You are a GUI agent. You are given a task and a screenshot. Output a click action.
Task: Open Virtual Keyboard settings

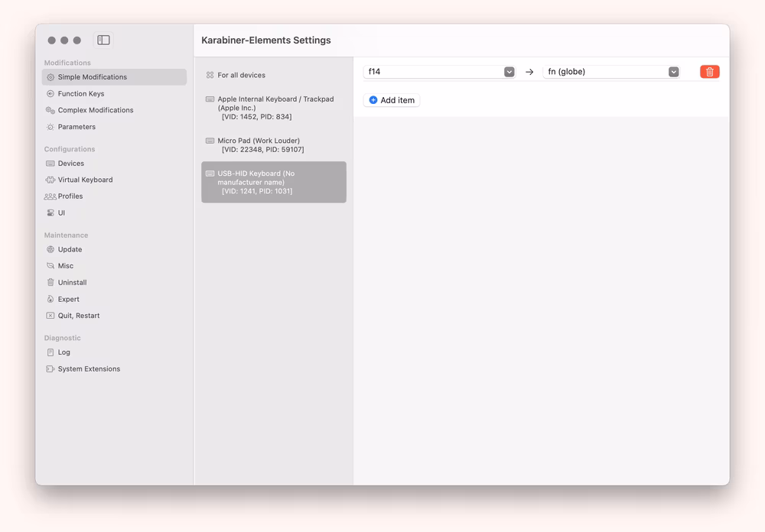tap(85, 180)
